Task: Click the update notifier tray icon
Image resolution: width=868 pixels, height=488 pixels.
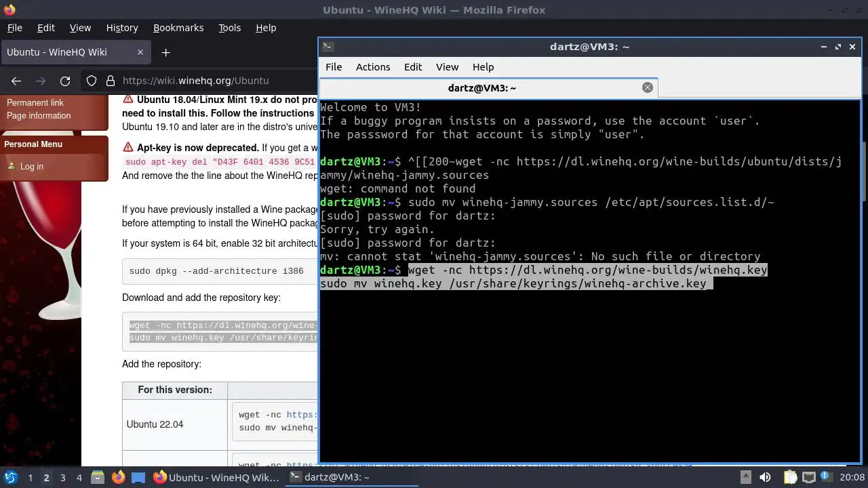Action: coord(825,477)
